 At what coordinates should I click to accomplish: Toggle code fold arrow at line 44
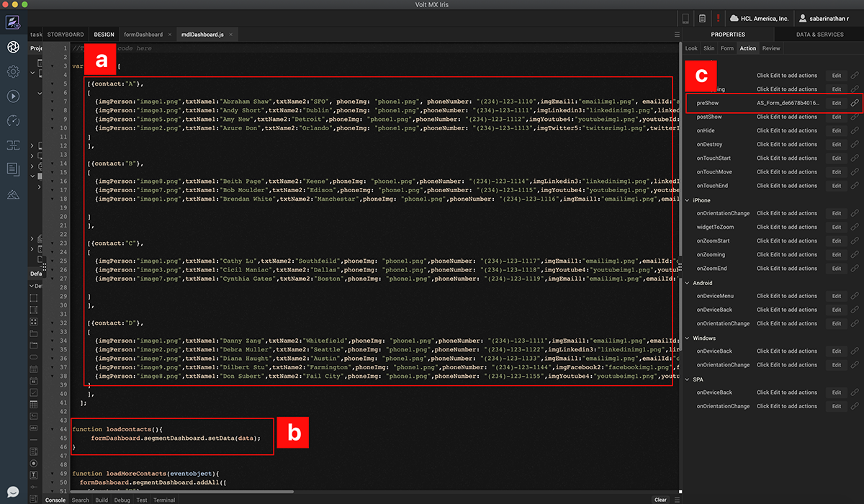click(x=52, y=429)
